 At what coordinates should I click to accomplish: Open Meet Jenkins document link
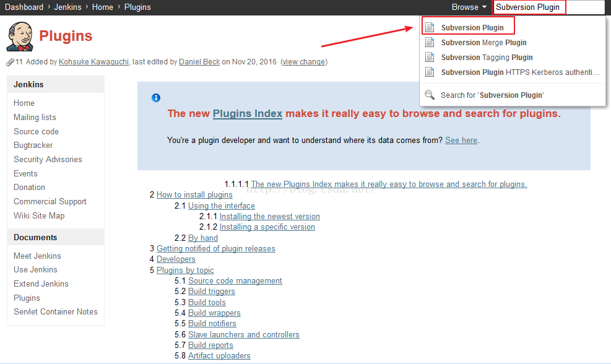pyautogui.click(x=37, y=256)
